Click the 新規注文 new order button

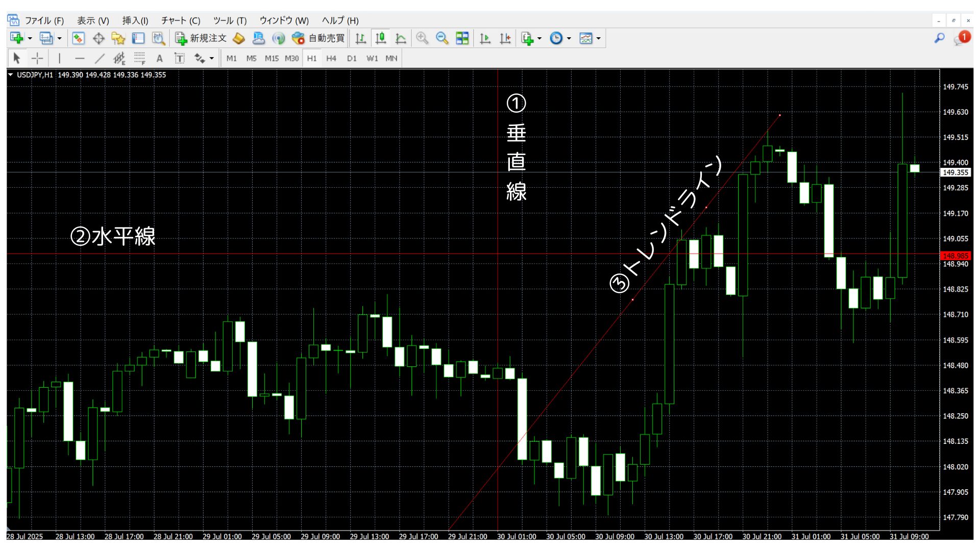(201, 38)
